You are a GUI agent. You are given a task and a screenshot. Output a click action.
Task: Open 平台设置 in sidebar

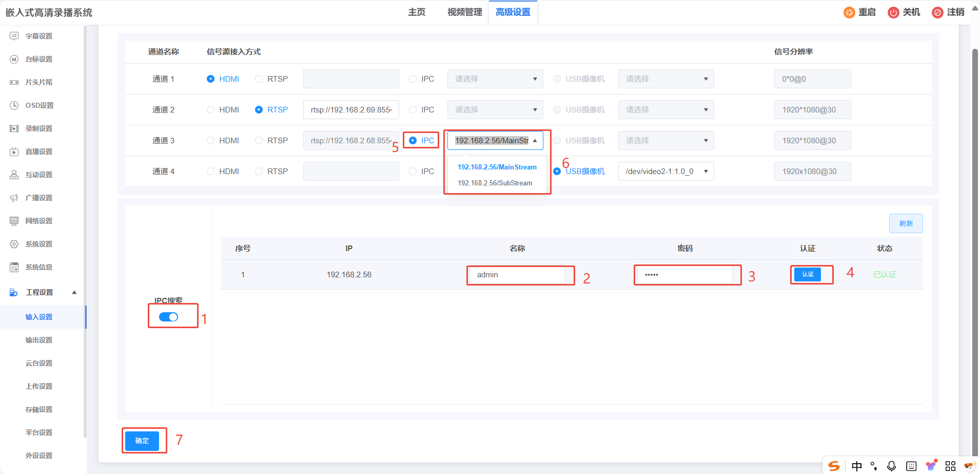(39, 432)
